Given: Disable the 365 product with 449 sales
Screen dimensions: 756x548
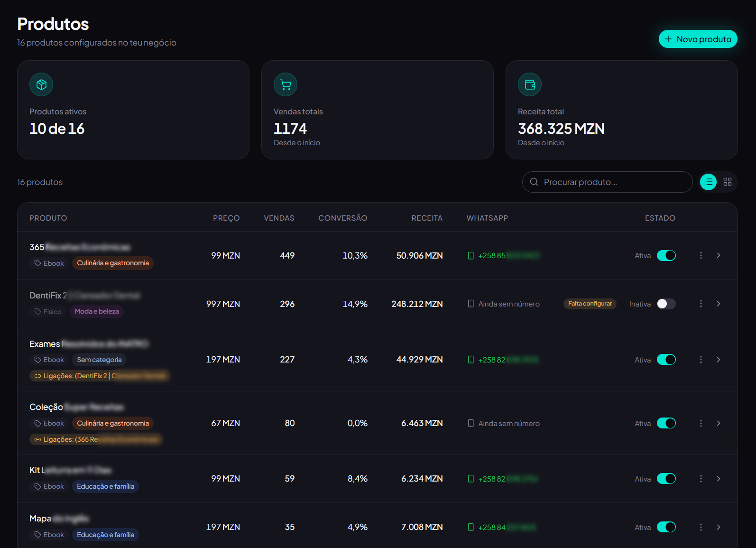Looking at the screenshot, I should point(666,255).
